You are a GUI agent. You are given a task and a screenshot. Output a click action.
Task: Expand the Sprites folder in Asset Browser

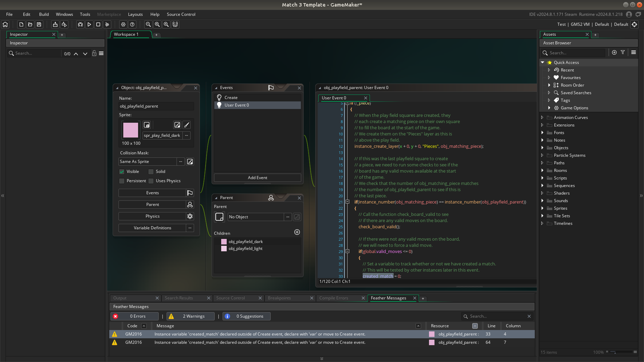[542, 208]
